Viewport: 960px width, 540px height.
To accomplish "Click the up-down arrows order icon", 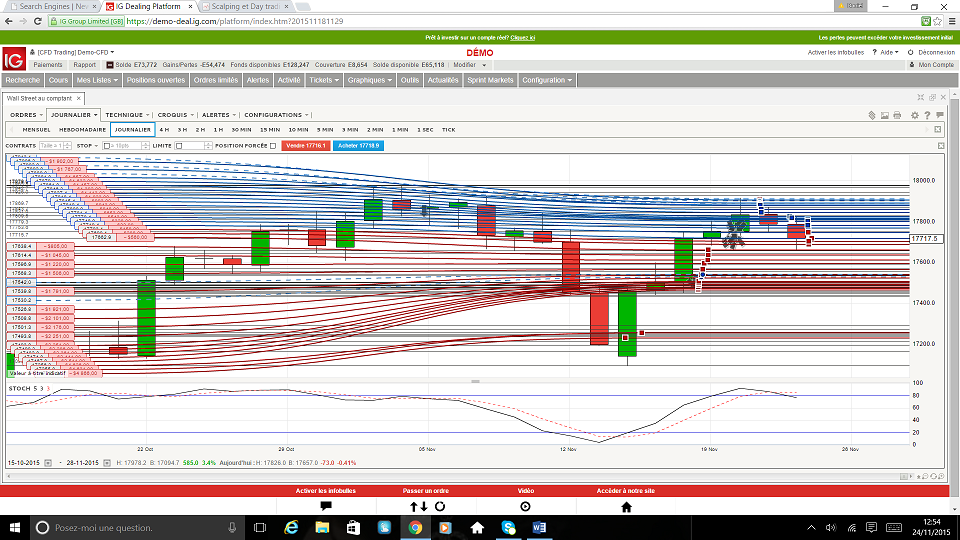I will point(419,506).
